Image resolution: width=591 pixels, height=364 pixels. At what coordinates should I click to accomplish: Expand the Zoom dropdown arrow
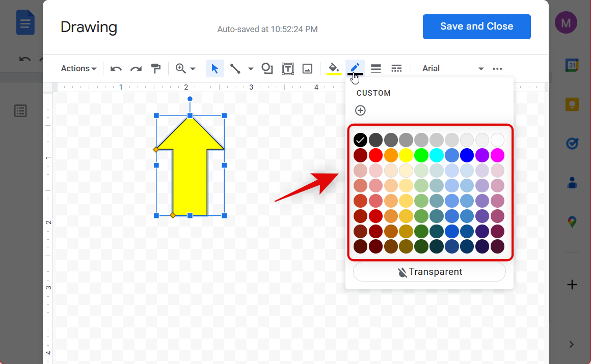pos(193,69)
